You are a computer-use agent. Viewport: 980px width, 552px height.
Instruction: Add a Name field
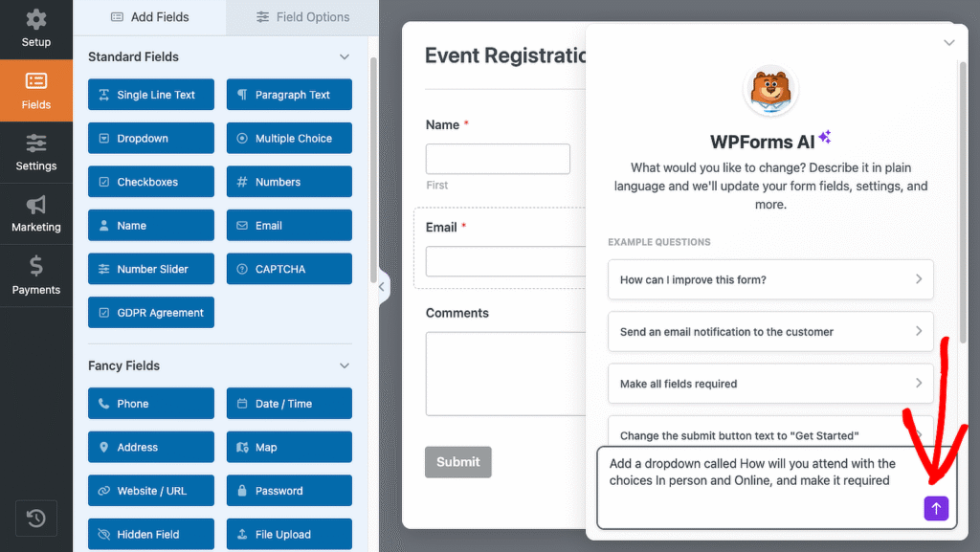pos(150,226)
